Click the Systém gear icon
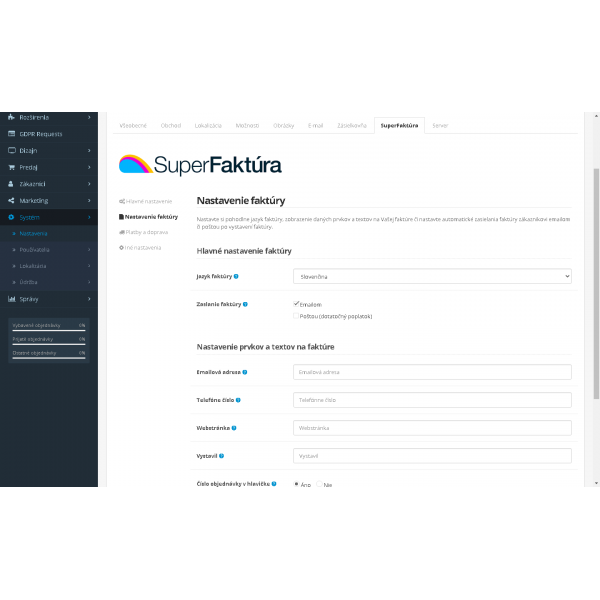 coord(11,217)
